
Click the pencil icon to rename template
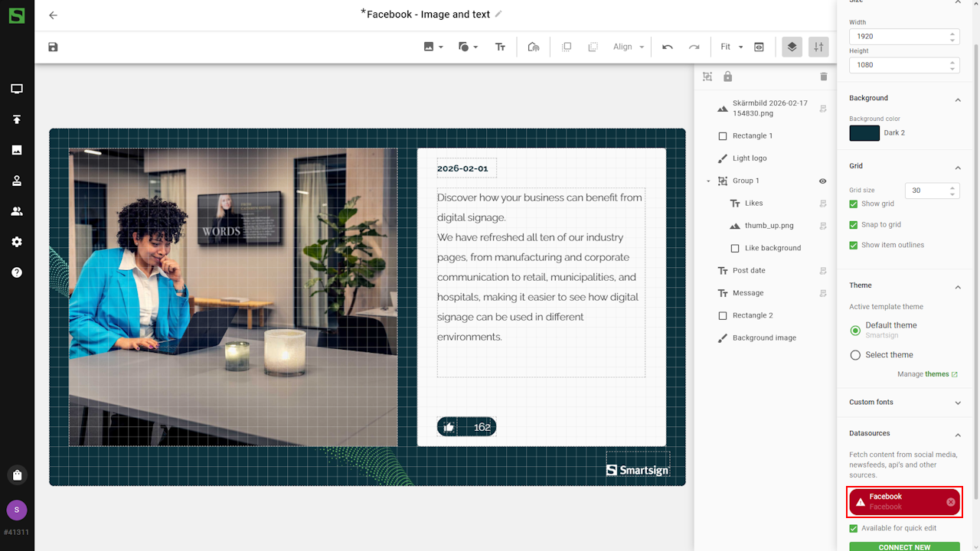point(498,14)
